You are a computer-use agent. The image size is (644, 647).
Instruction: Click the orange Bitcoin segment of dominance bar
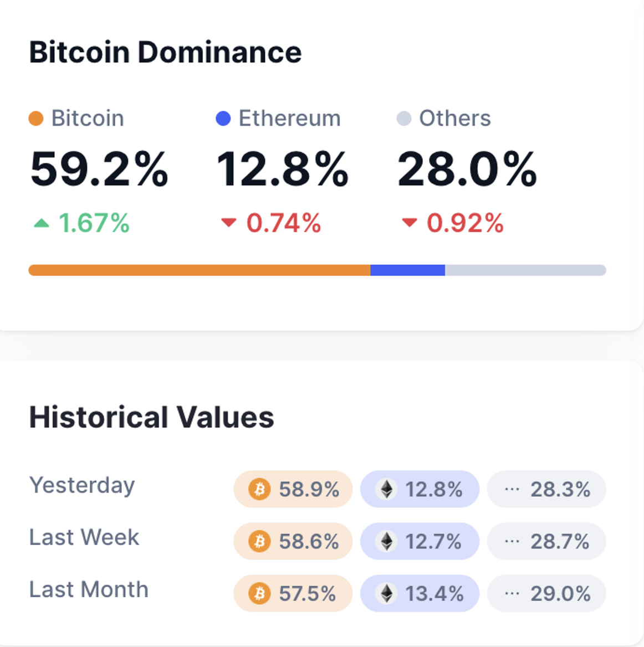[200, 270]
